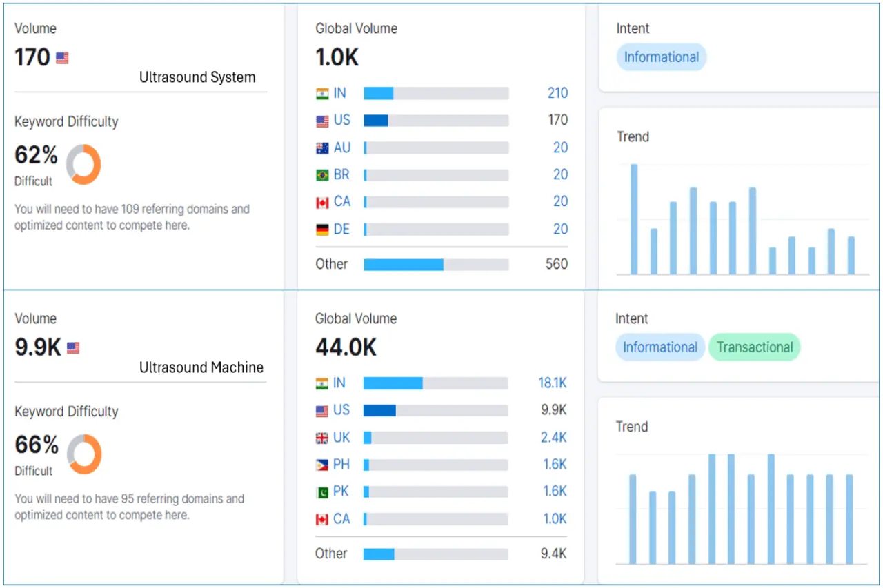Toggle the Informational intent badge
Image resolution: width=883 pixels, height=588 pixels.
[x=661, y=57]
